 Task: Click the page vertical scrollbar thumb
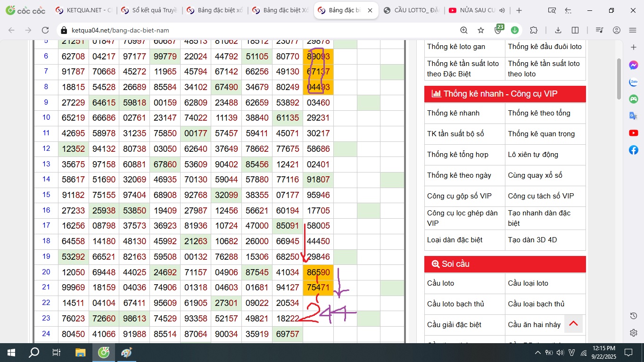pos(619,78)
